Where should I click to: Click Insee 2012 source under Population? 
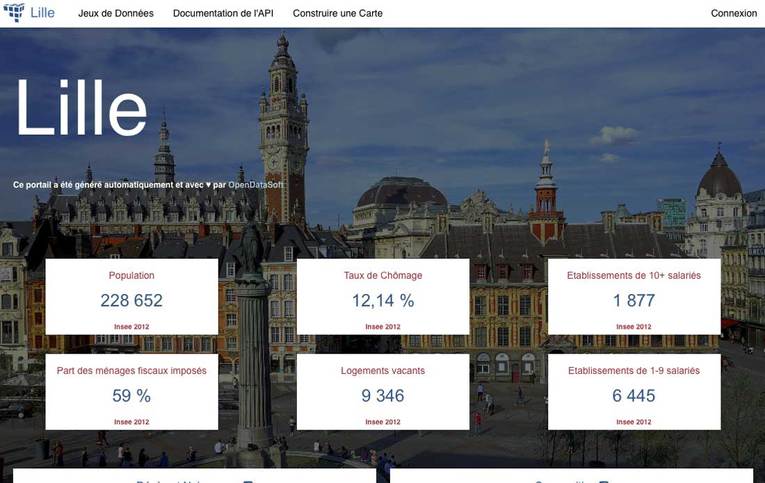point(131,326)
